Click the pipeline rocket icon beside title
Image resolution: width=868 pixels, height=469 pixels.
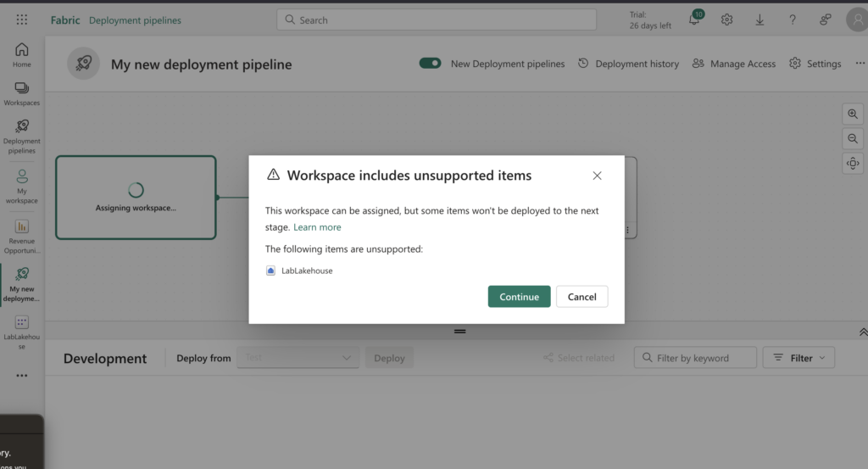click(84, 63)
